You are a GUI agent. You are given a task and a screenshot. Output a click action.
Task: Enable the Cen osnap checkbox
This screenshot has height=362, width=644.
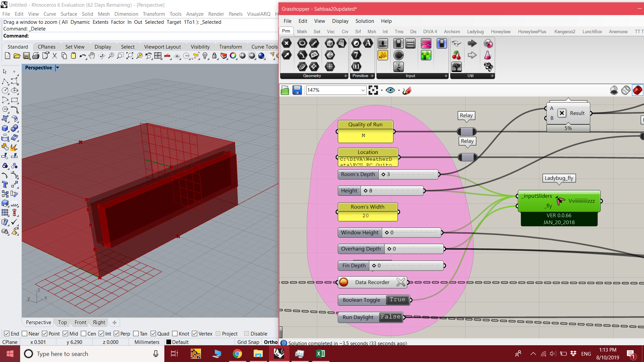84,334
